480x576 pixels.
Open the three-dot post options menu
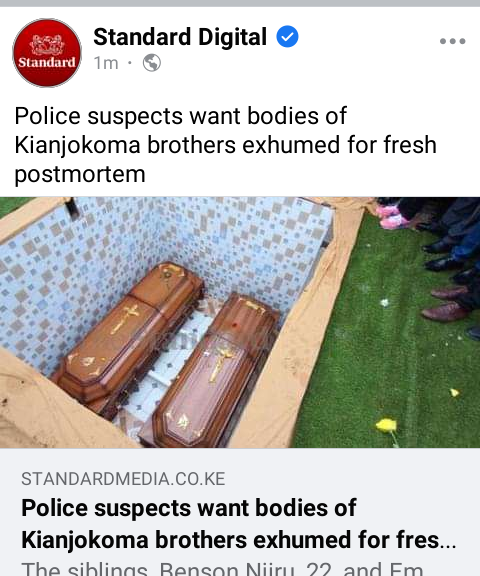(452, 41)
